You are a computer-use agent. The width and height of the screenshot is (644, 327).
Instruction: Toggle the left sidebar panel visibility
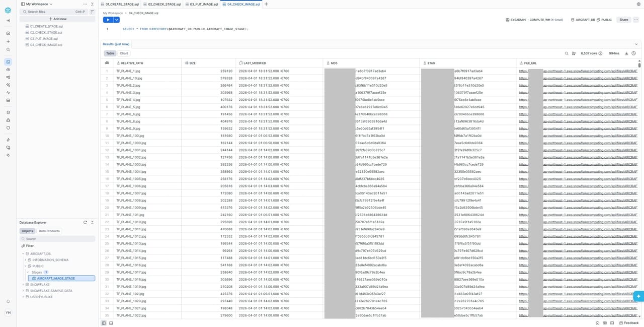[x=104, y=323]
